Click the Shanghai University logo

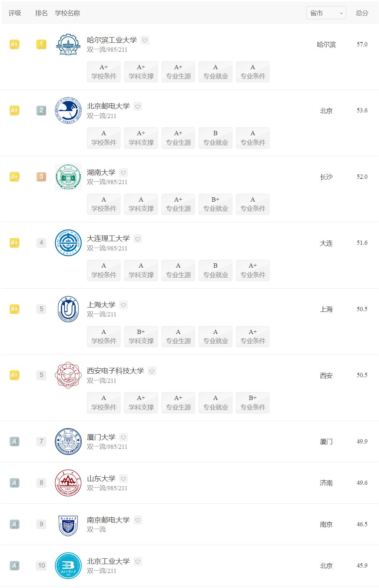(x=68, y=309)
